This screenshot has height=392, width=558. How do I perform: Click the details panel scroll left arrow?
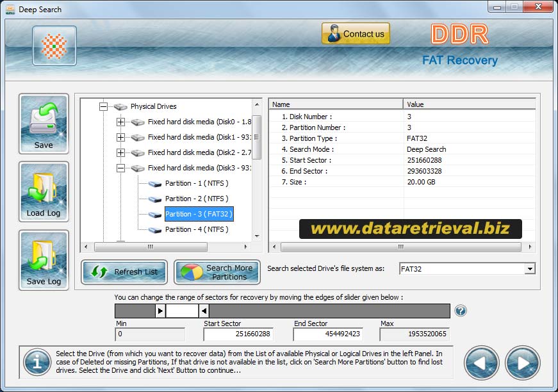[274, 247]
